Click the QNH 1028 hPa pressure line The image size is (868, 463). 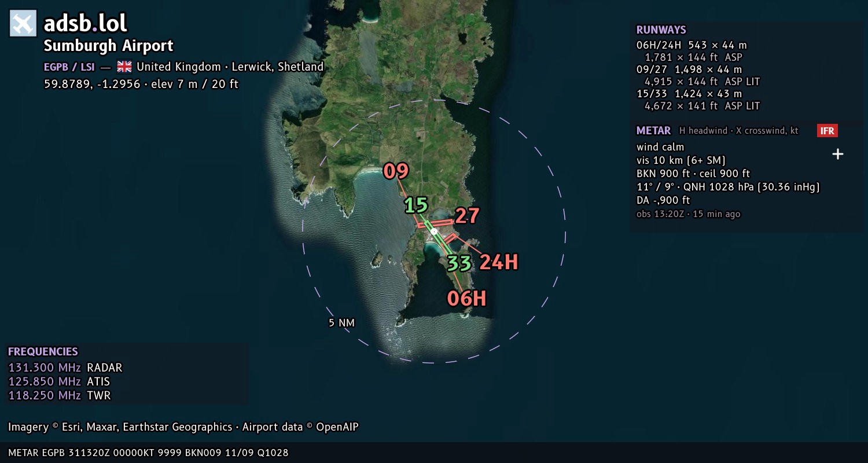728,187
